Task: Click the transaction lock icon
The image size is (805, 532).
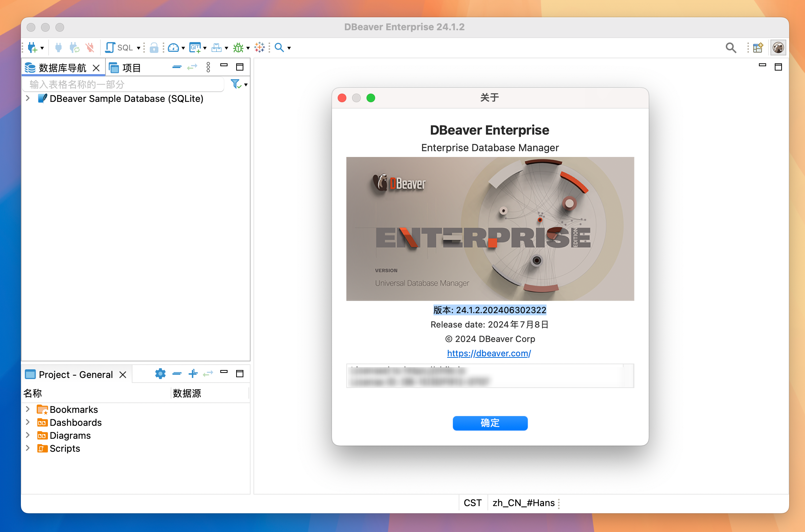Action: coord(154,48)
